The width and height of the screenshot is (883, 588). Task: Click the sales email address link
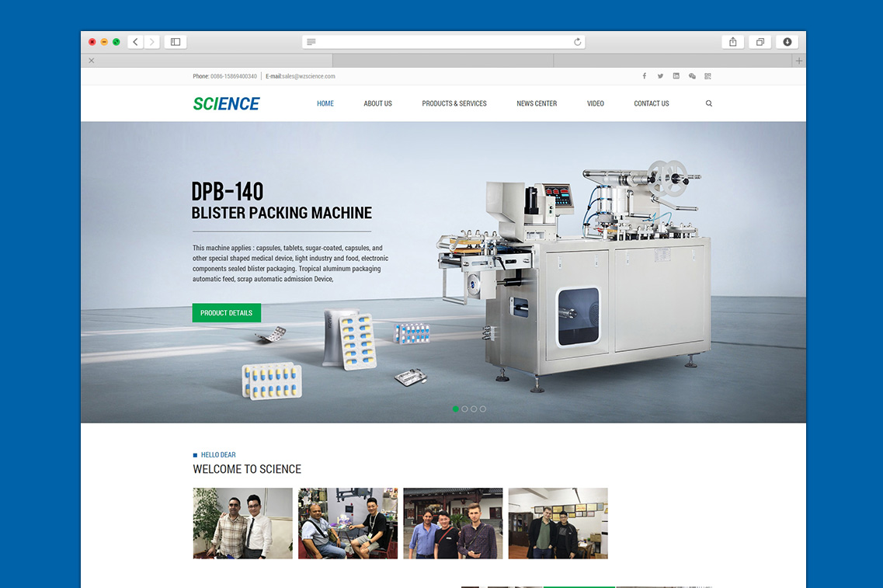[308, 76]
